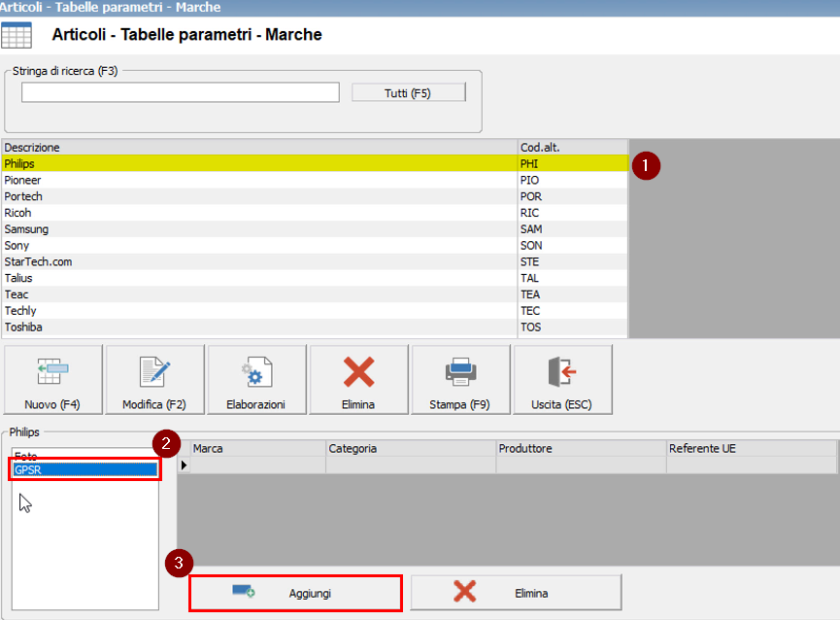Select the GPSR list entry
Screen dimensions: 840x620
pyautogui.click(x=85, y=470)
